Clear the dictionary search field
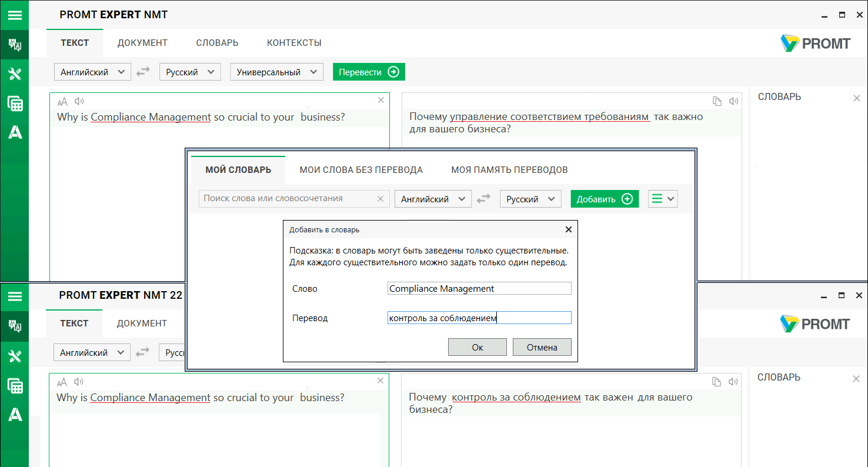 click(x=380, y=199)
